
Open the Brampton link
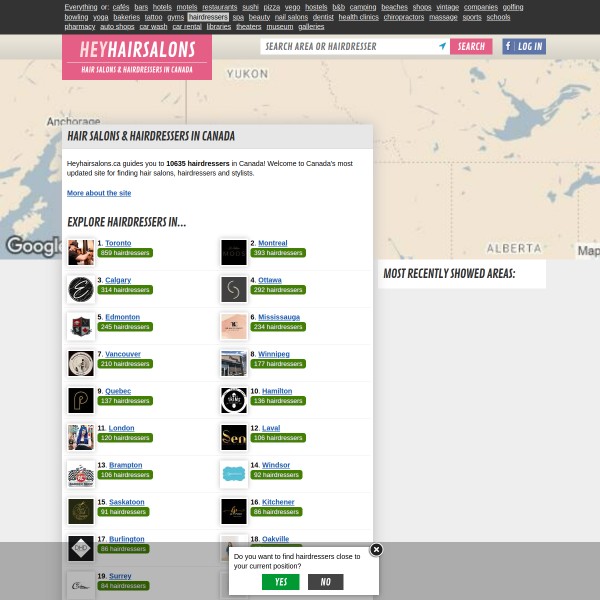126,465
